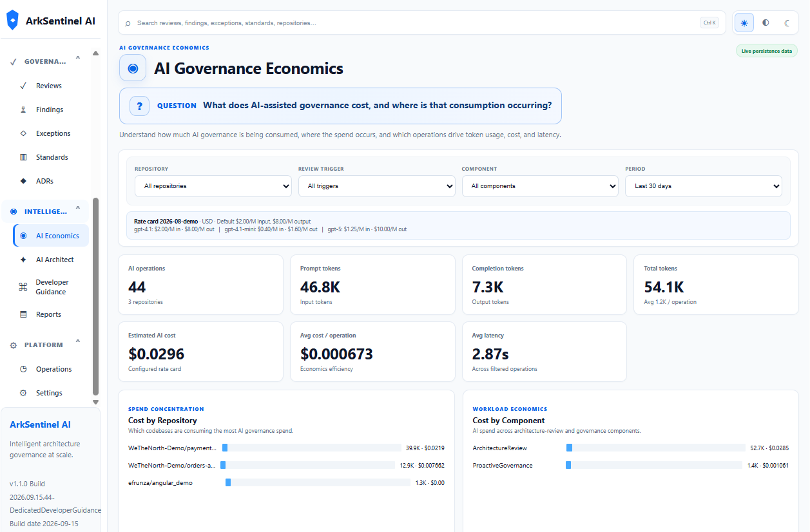Click the Cost by Component heading
Viewport: 810px width, 532px height.
coord(508,421)
